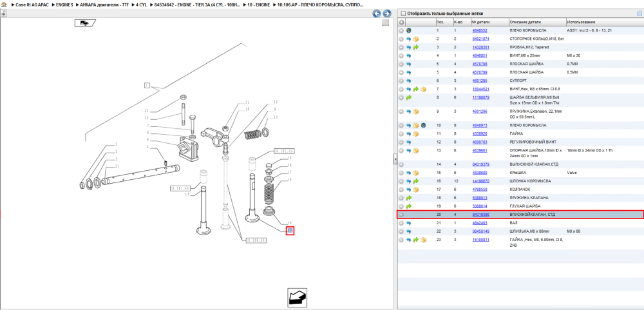Open part number link 4699783
This screenshot has height=310, width=644.
[x=479, y=142]
